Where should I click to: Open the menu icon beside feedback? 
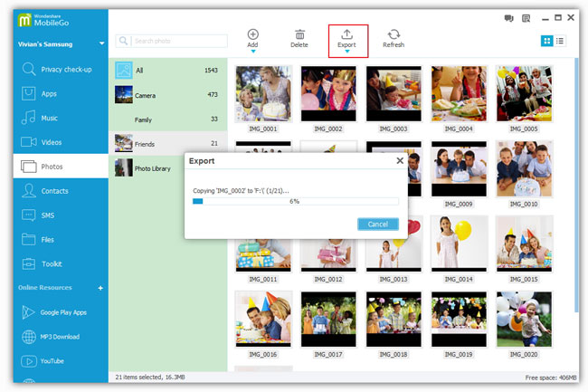[x=526, y=18]
